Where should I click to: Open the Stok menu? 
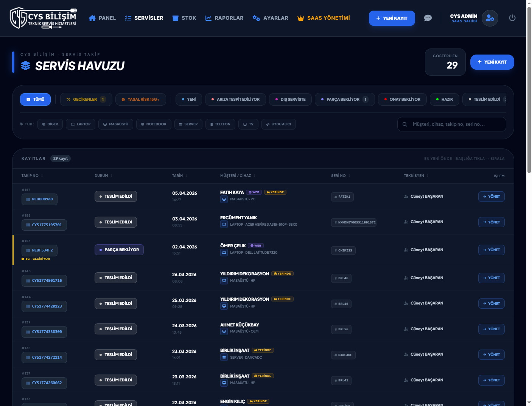tap(184, 18)
